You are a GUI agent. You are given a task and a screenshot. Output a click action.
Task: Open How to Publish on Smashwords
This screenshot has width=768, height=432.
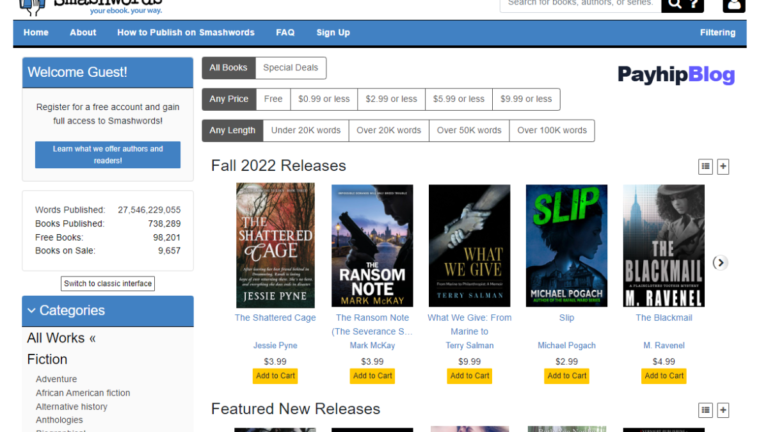point(186,33)
